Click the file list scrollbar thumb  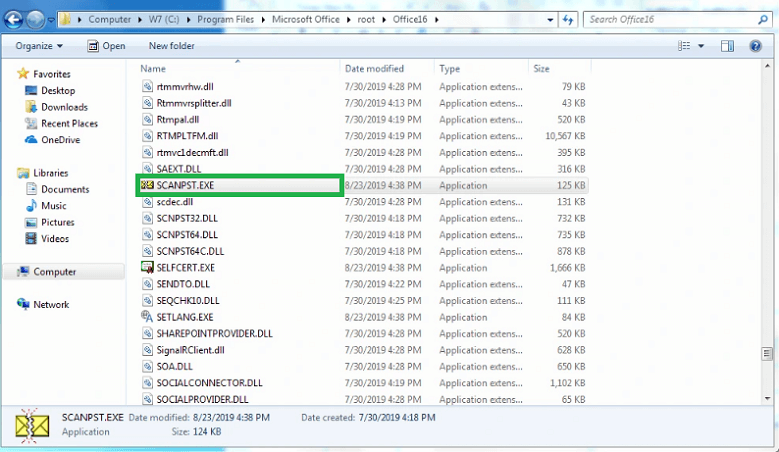767,354
